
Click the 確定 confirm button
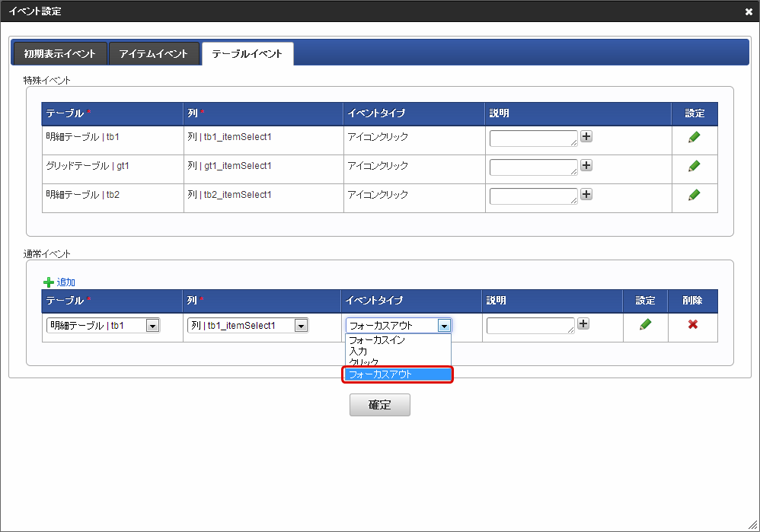point(379,405)
